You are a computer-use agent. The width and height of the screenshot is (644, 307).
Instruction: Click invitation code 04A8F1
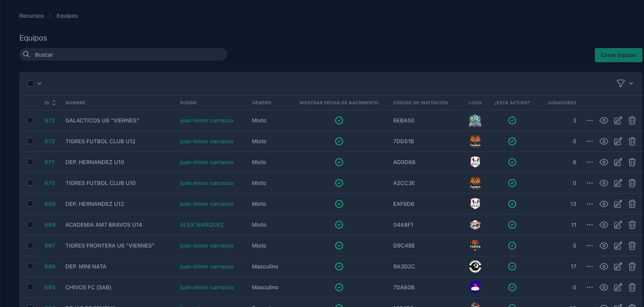(403, 225)
